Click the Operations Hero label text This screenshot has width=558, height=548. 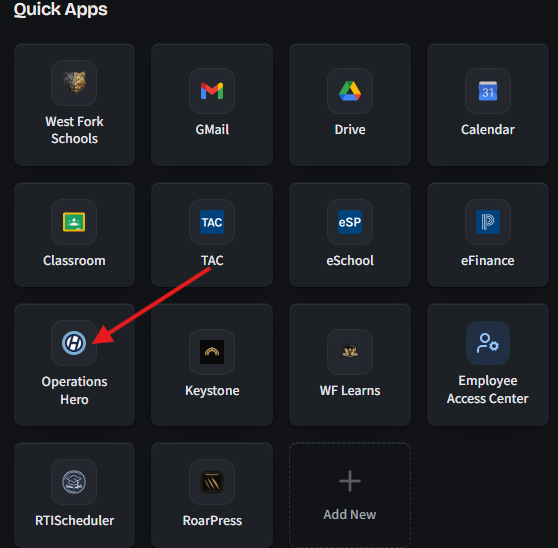(74, 390)
